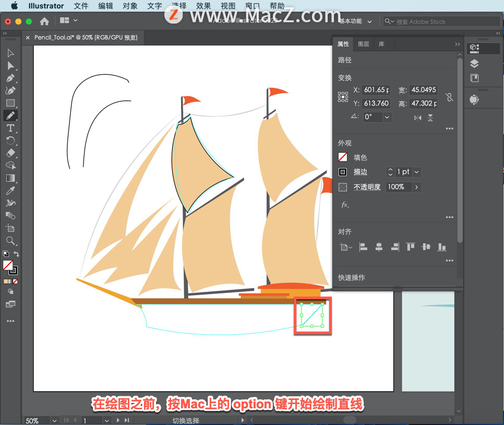Show more Transform options

[449, 128]
